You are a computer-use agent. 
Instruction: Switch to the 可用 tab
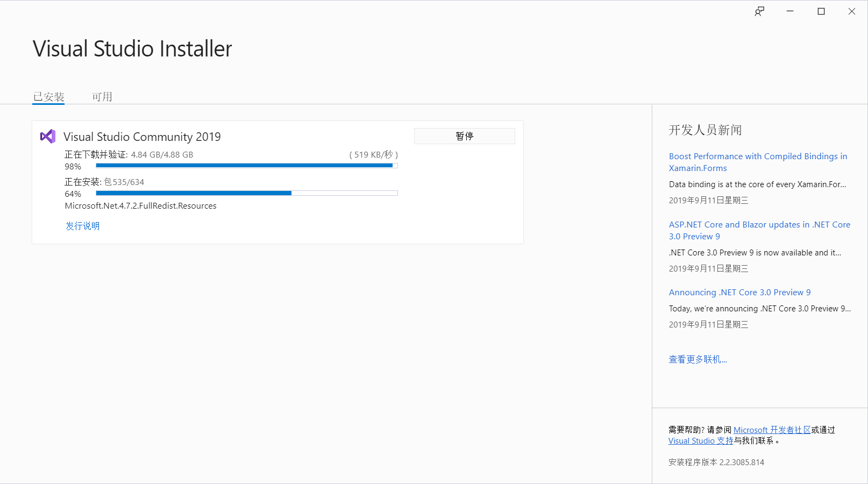(102, 97)
